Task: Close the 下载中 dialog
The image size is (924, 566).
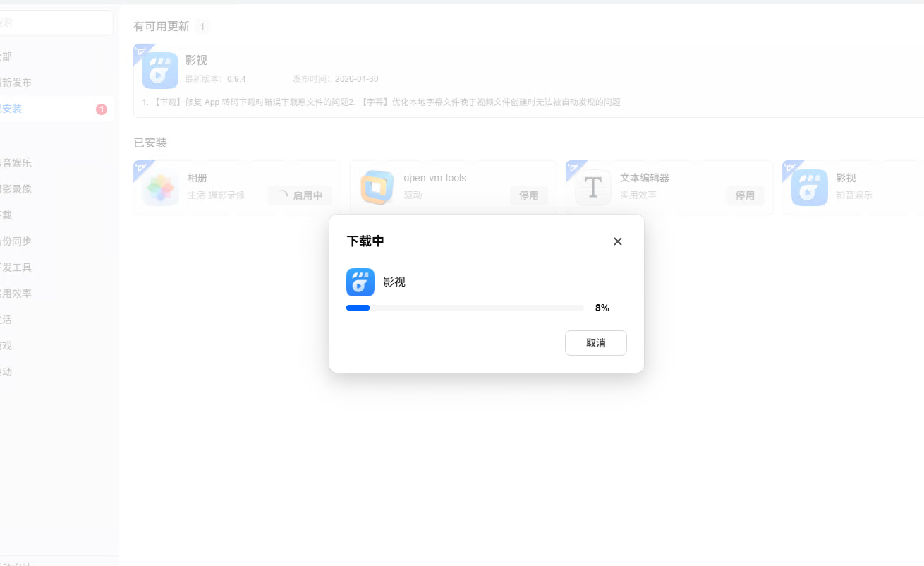Action: point(618,241)
